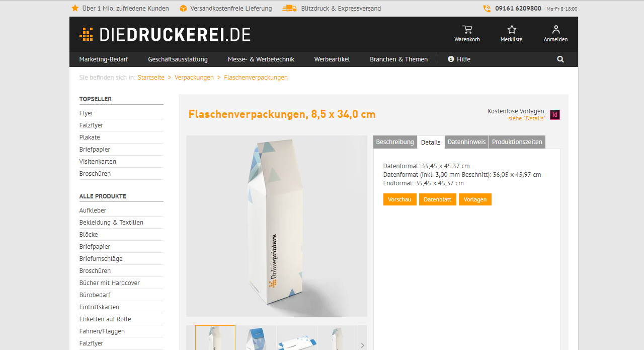Open the Warenkorb shopping cart icon

coord(467,30)
